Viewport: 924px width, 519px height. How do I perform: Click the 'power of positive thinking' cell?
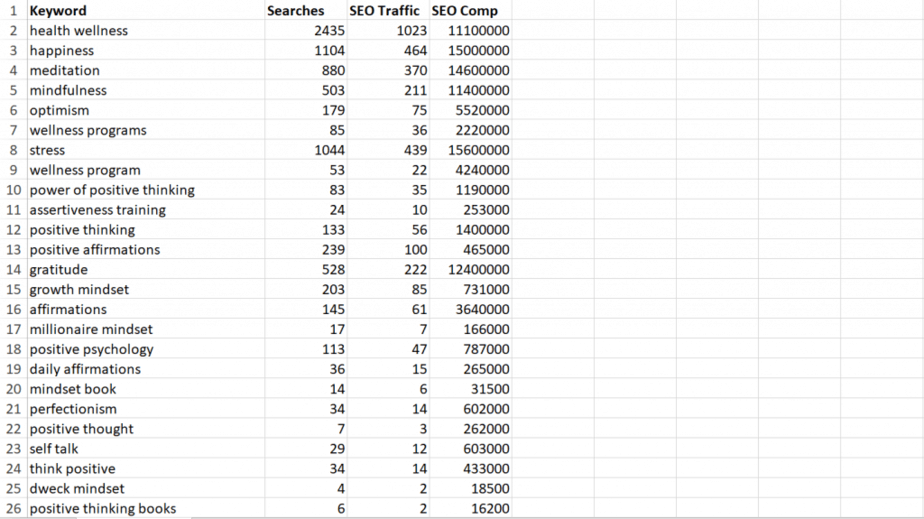(112, 190)
